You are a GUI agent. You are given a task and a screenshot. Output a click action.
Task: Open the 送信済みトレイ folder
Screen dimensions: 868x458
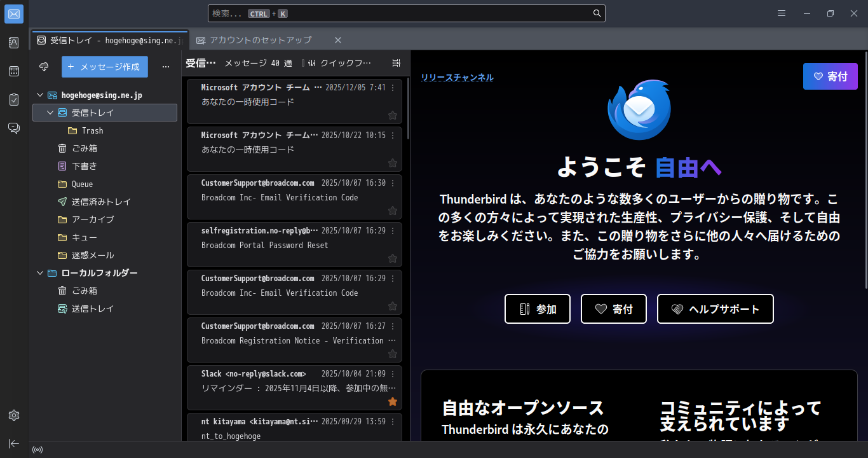pos(105,202)
